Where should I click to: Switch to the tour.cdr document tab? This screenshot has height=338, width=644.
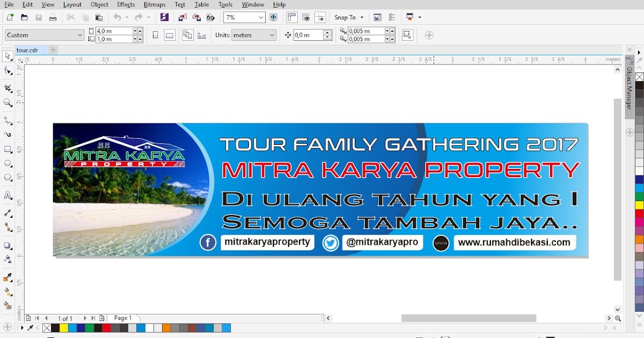[x=28, y=49]
